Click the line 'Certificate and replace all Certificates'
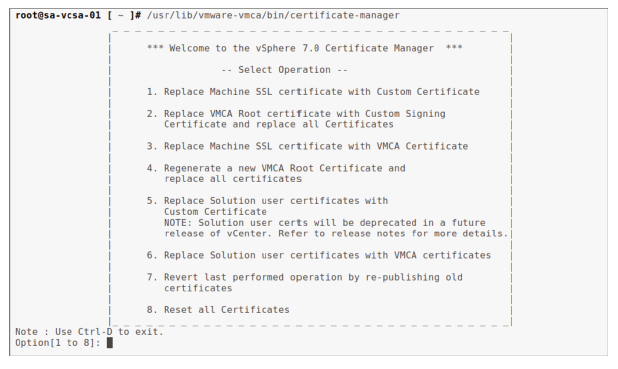618x369 pixels. tap(279, 125)
